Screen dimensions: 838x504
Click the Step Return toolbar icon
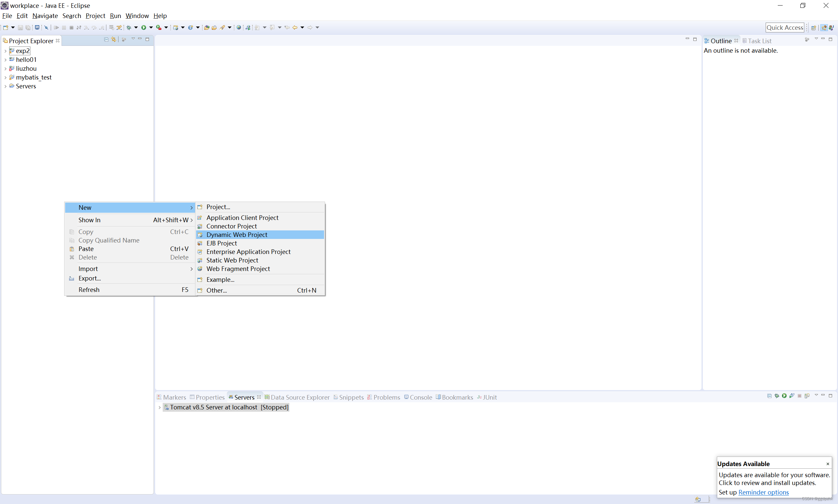tap(102, 27)
